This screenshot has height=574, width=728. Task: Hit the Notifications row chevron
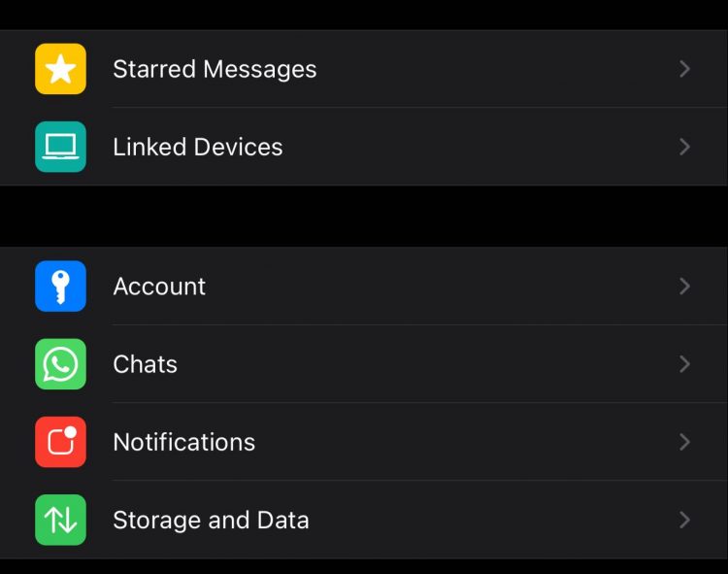684,442
